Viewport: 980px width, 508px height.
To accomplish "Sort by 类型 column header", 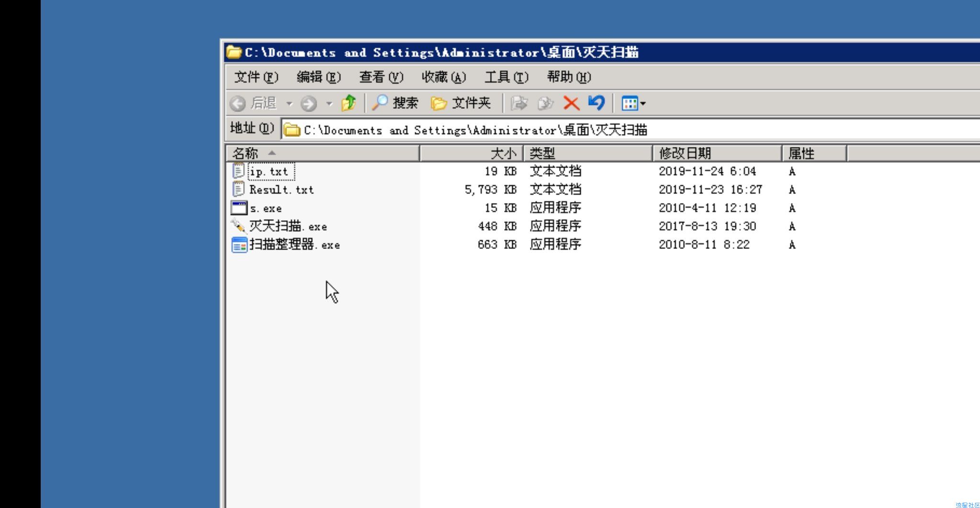I will [588, 153].
